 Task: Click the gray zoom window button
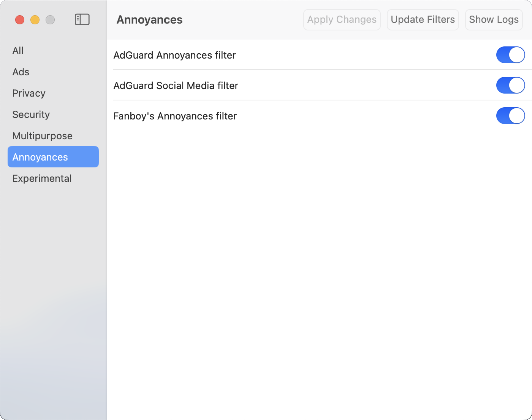50,20
